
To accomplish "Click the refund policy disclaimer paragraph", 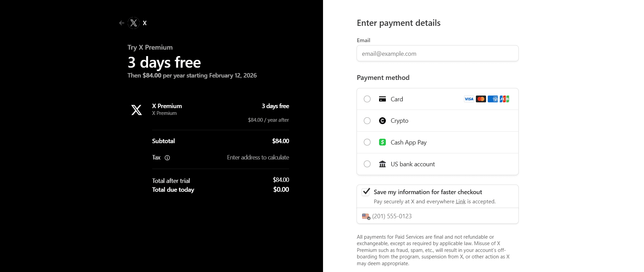I will coord(433,250).
